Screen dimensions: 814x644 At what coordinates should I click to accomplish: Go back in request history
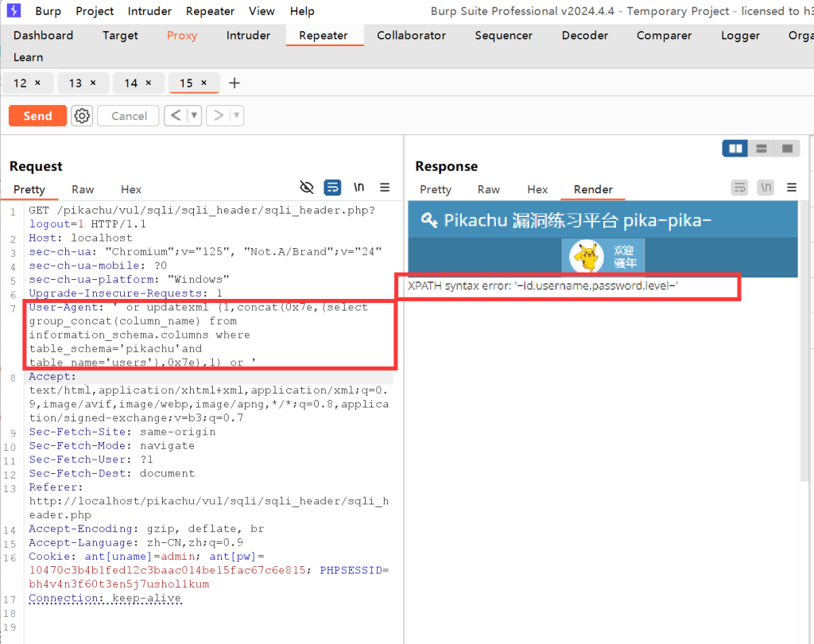176,115
